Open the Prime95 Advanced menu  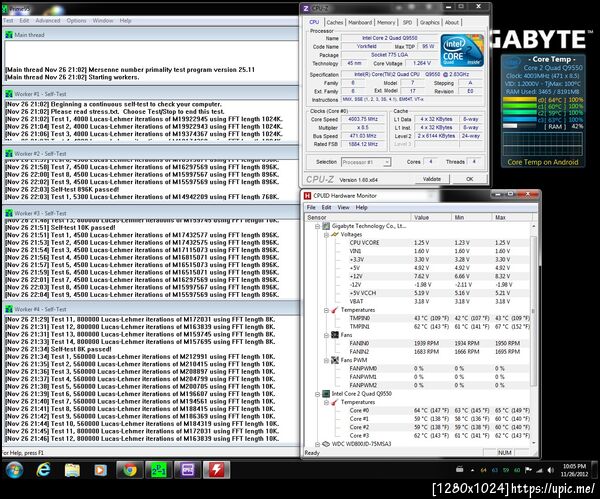48,21
